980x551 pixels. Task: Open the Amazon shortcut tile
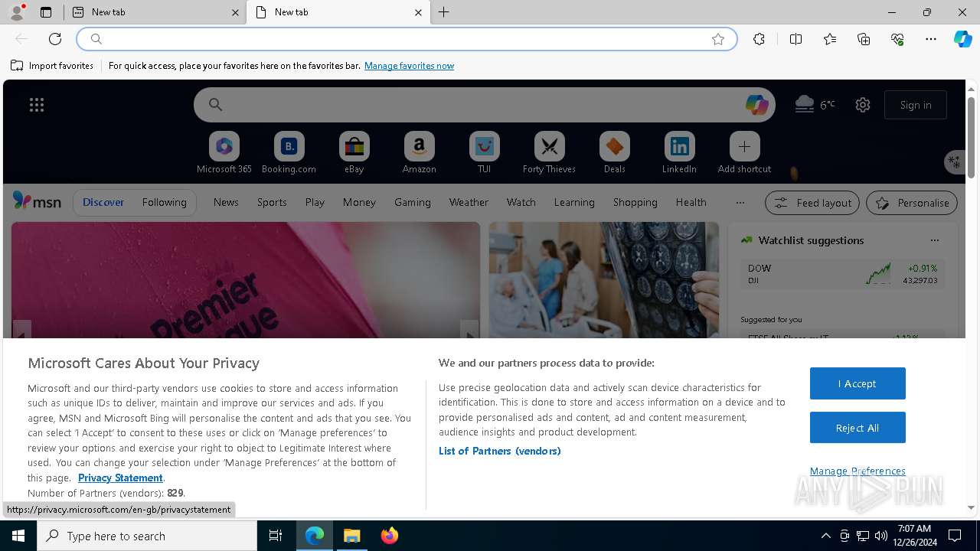[419, 152]
